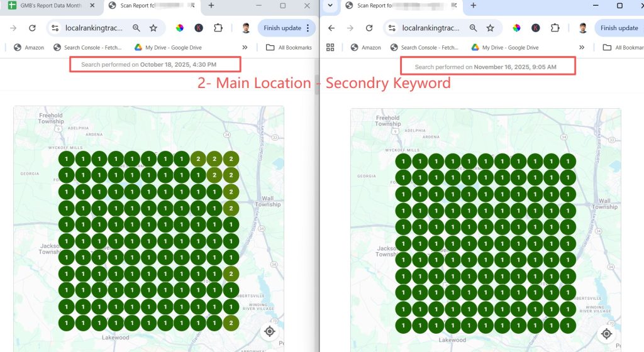Open the Extensions puzzle icon in left window
The height and width of the screenshot is (352, 644).
(218, 28)
